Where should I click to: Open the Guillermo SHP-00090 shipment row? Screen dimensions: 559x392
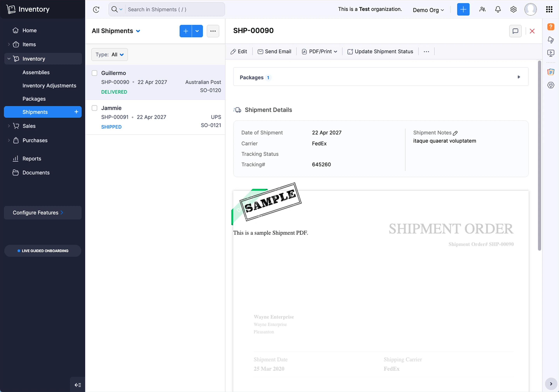[x=155, y=82]
